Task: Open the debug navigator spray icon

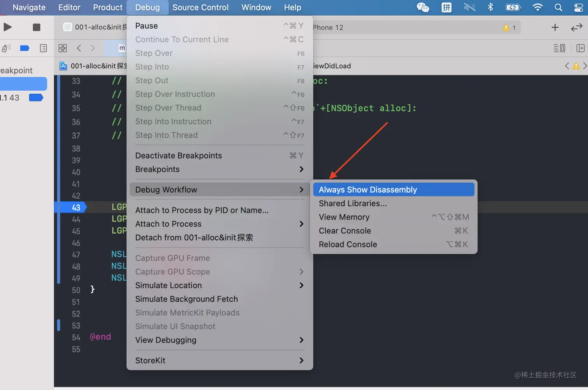Action: [x=6, y=48]
